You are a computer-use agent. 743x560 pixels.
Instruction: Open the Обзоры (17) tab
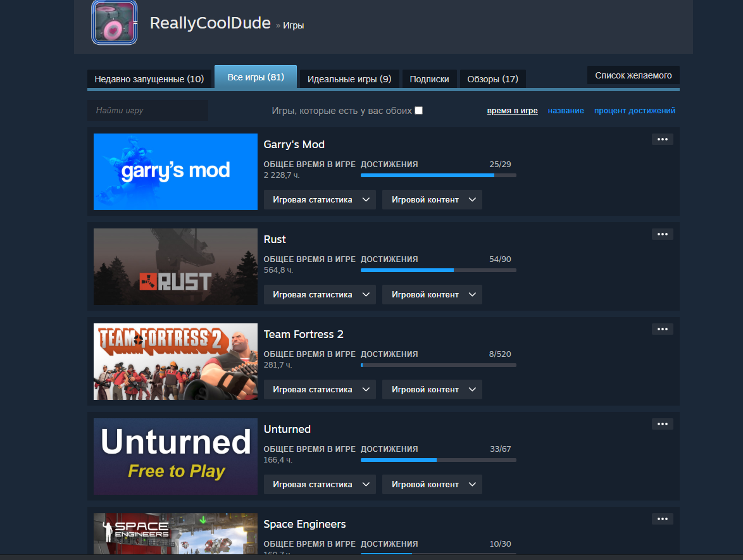point(492,79)
